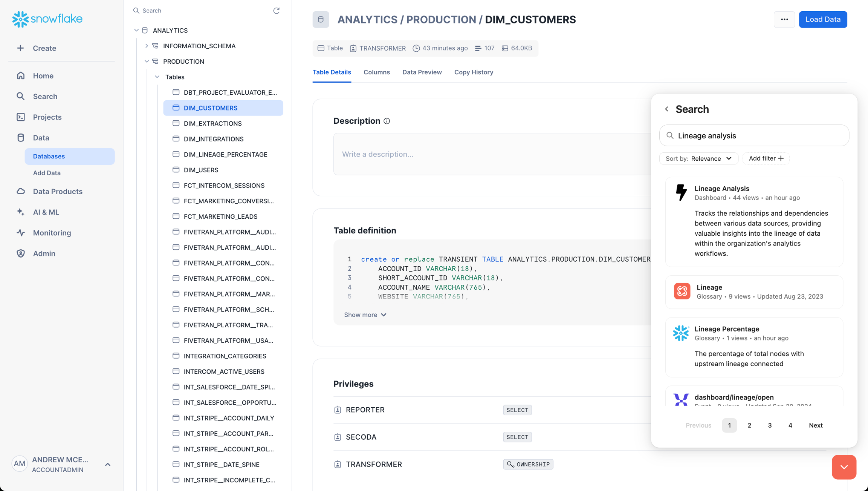Click the refresh icon beside object search

click(x=276, y=11)
